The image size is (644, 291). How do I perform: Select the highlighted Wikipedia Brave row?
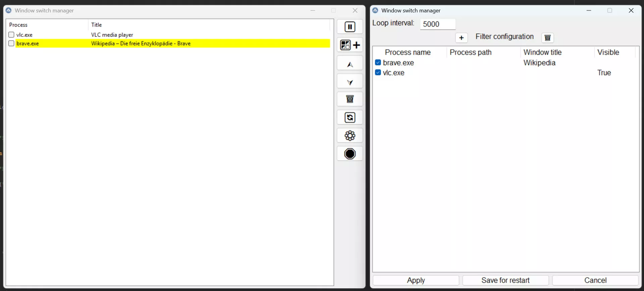click(141, 44)
